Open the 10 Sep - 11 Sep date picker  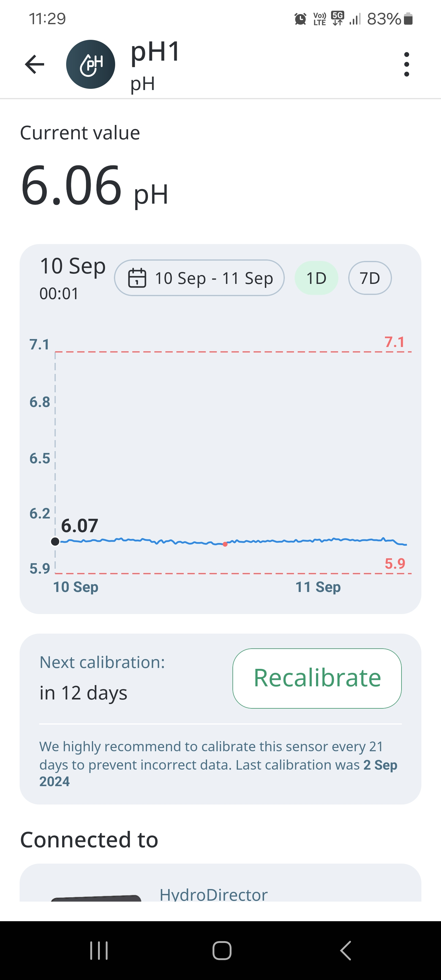tap(199, 278)
